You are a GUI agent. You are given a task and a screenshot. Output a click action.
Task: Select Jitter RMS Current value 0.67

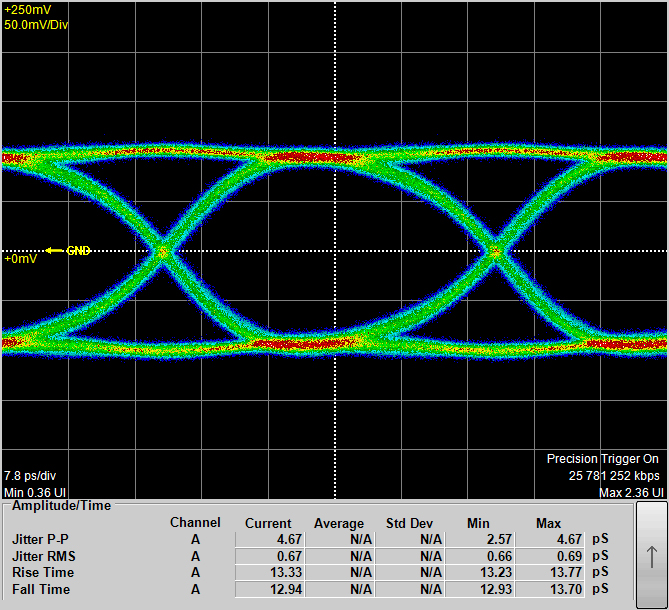point(270,556)
